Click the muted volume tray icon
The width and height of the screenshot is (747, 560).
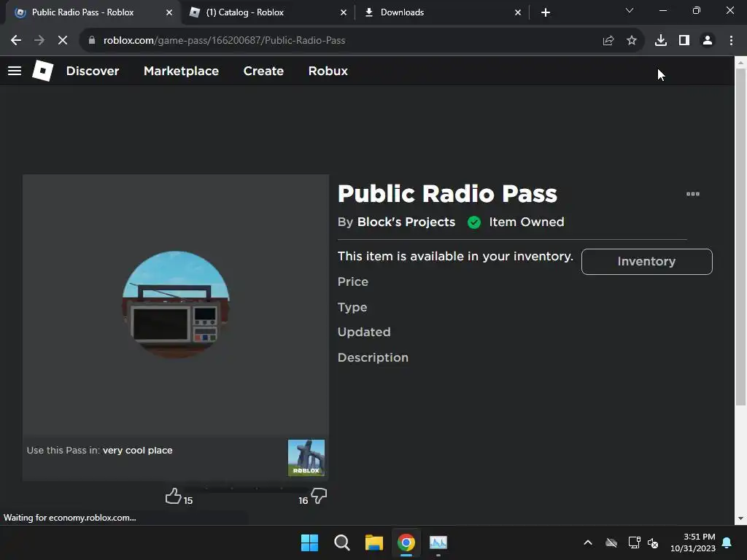tap(653, 542)
